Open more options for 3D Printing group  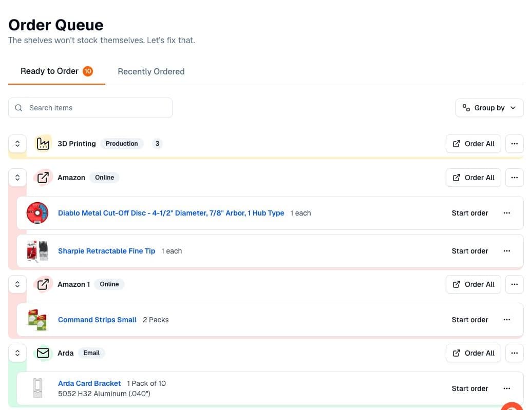(515, 144)
